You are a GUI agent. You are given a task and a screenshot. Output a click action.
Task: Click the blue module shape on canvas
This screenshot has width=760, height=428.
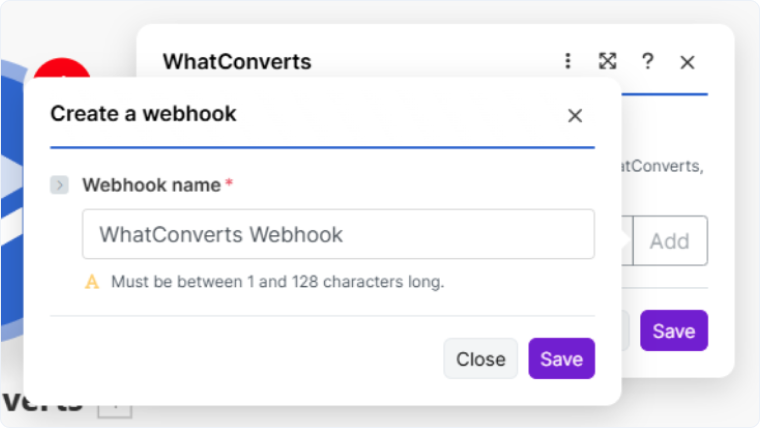click(x=12, y=204)
